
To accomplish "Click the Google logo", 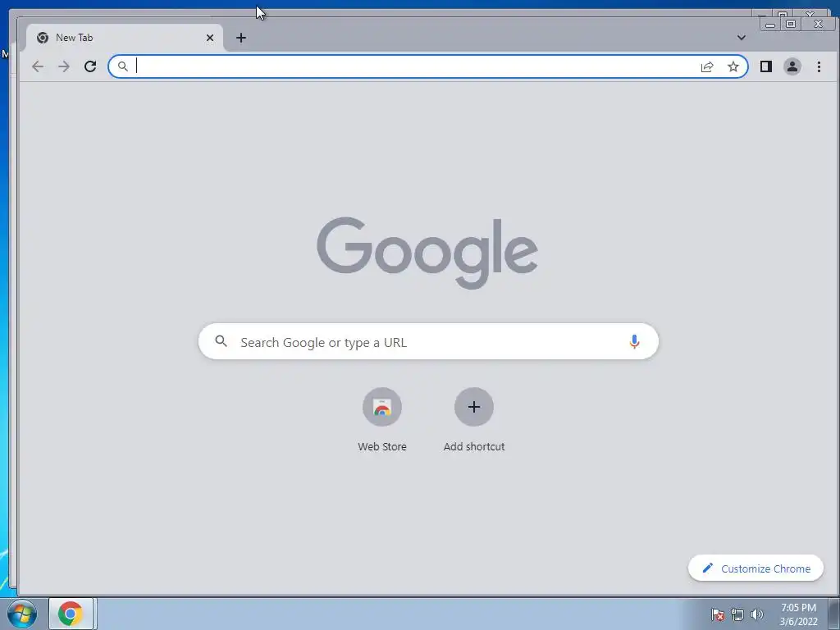I will pos(427,253).
